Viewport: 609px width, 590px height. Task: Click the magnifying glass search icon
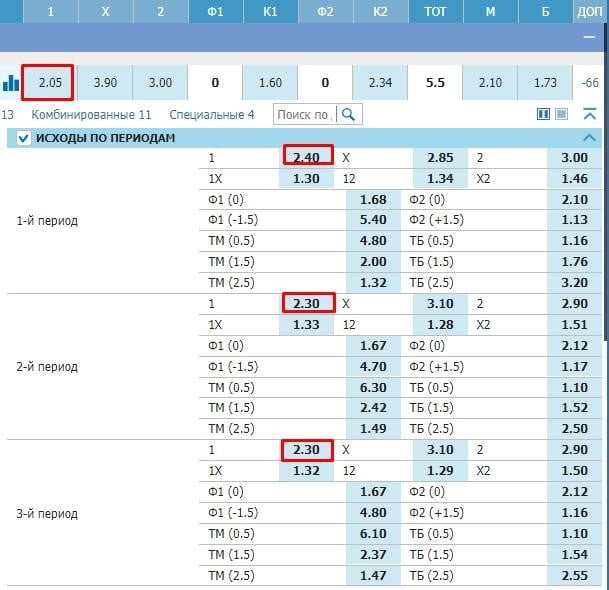pyautogui.click(x=348, y=115)
